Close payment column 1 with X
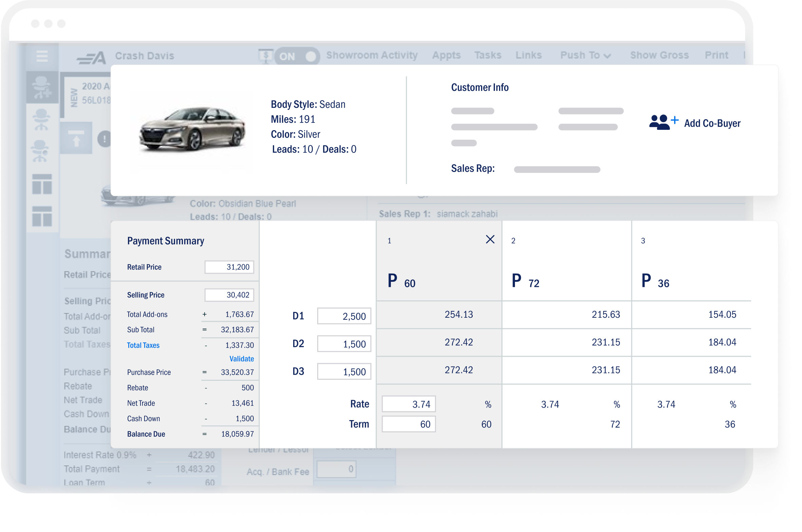 click(x=490, y=239)
